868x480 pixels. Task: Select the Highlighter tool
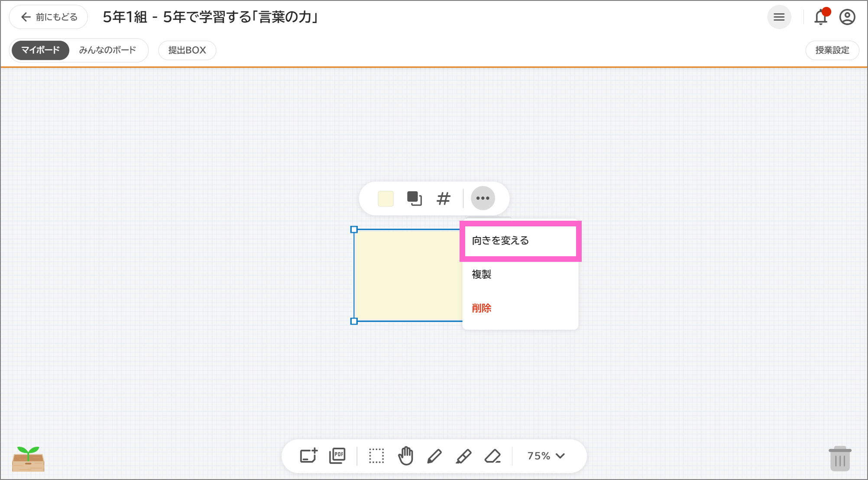pyautogui.click(x=463, y=455)
